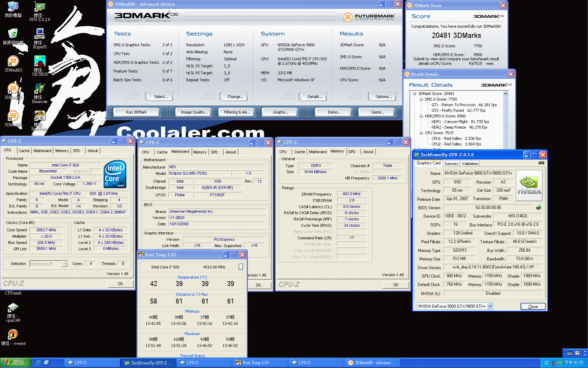
Task: Open About tab in CPU-Z Mainboard window
Action: (231, 152)
